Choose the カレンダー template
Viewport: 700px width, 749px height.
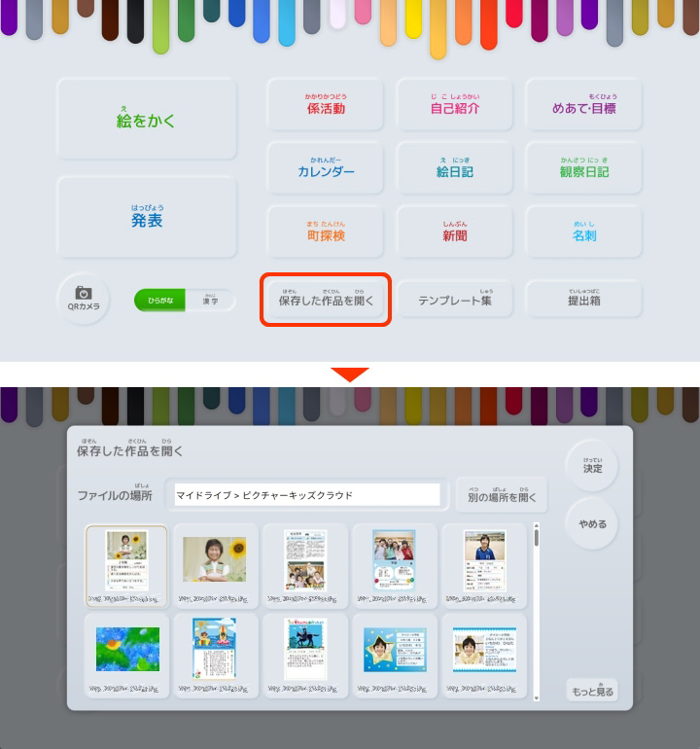tap(326, 169)
